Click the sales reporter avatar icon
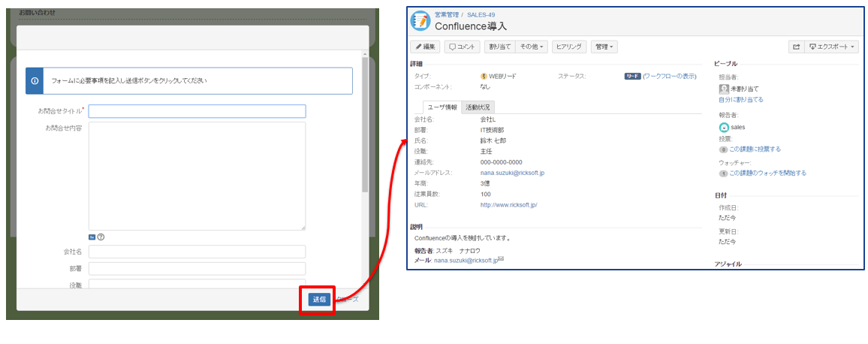 (x=723, y=127)
